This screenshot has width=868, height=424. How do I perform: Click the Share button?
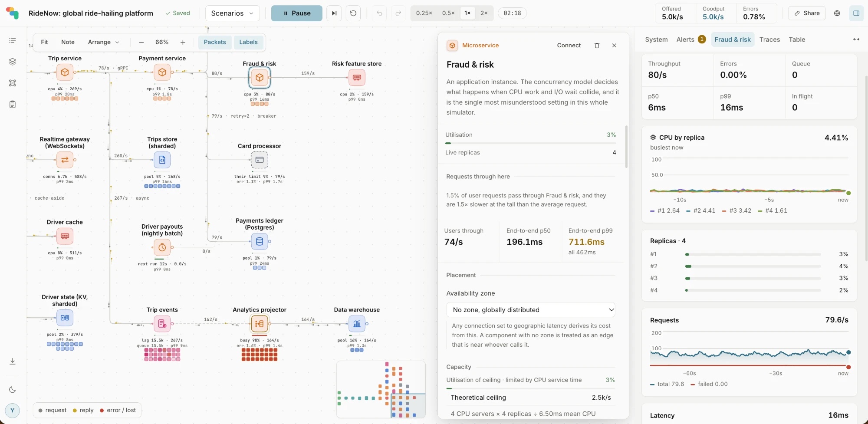pyautogui.click(x=807, y=13)
